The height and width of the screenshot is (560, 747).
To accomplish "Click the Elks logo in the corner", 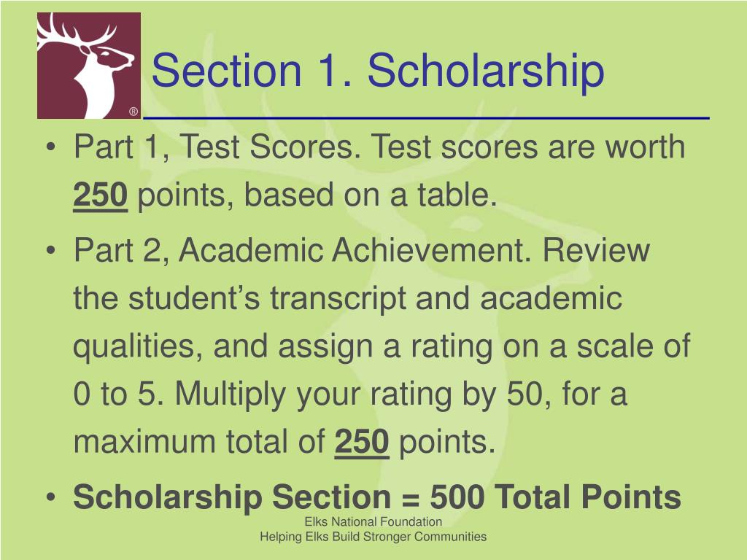I will (88, 66).
